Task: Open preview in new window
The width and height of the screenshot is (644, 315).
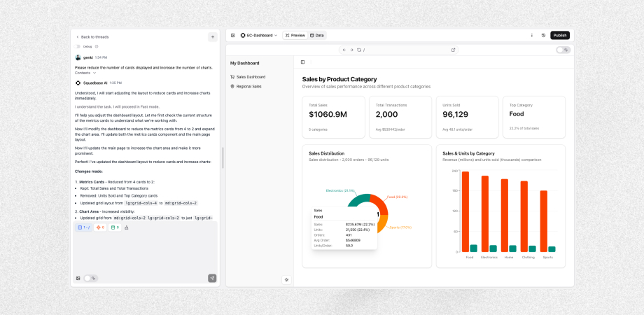Action: coord(454,50)
